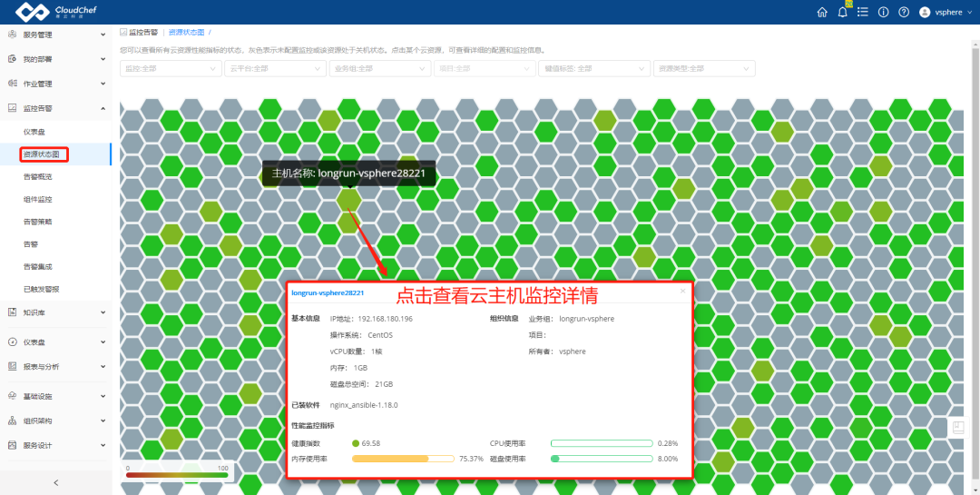
Task: Click the 作业管理 sidebar icon
Action: (x=12, y=84)
